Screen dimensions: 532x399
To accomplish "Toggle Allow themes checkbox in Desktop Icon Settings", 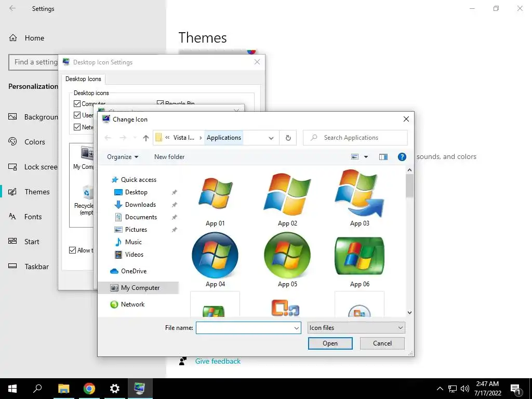I will coord(72,250).
